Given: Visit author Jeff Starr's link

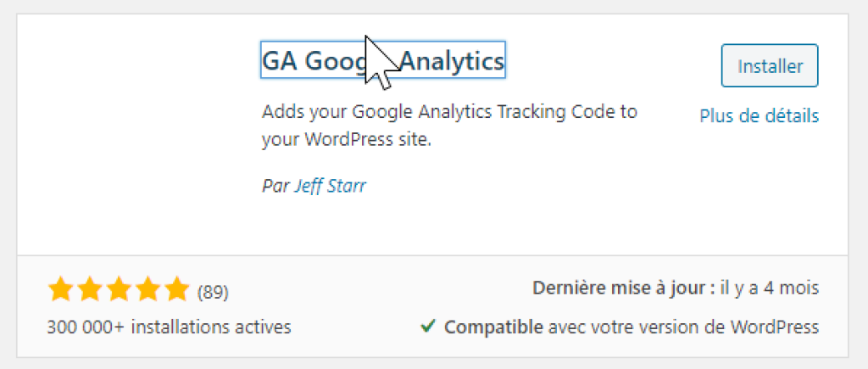Looking at the screenshot, I should click(331, 186).
